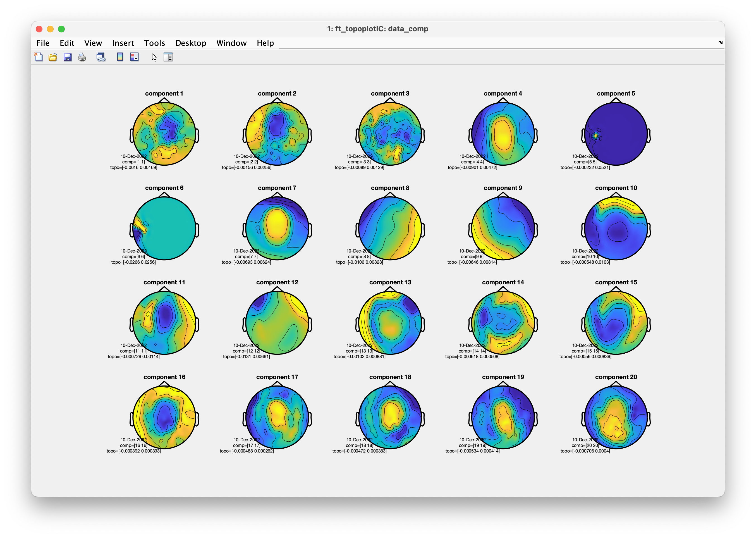
Task: Click the toolbar dock arrow at far right
Action: [720, 43]
